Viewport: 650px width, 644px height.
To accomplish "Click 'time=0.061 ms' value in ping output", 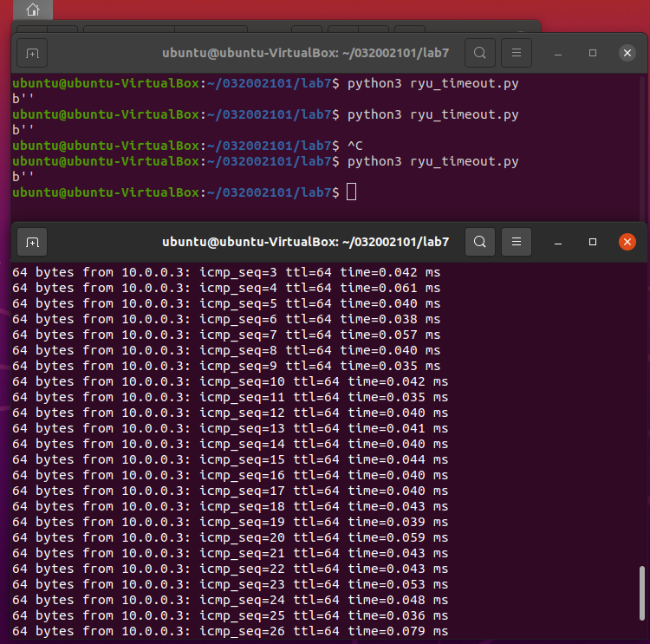I will [x=390, y=288].
